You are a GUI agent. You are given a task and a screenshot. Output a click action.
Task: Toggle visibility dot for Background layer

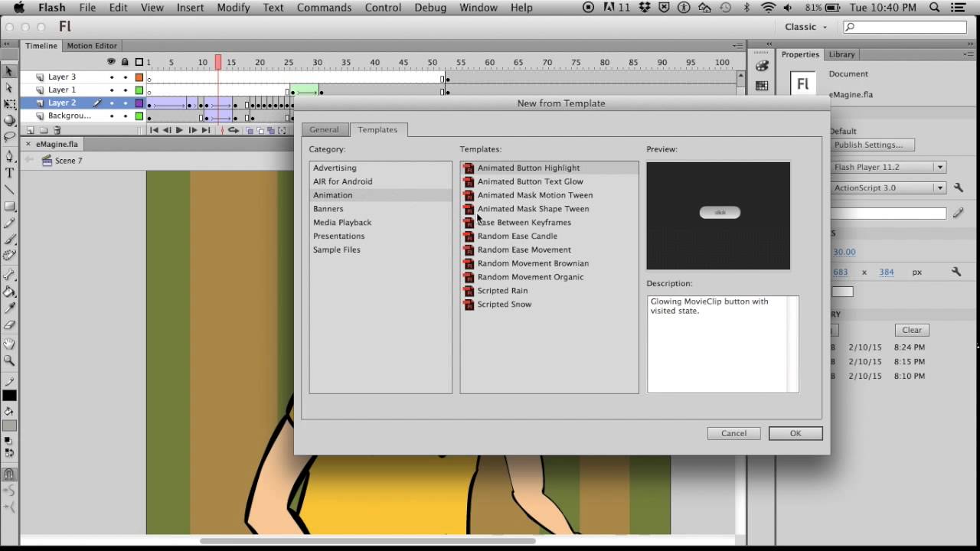click(x=112, y=116)
